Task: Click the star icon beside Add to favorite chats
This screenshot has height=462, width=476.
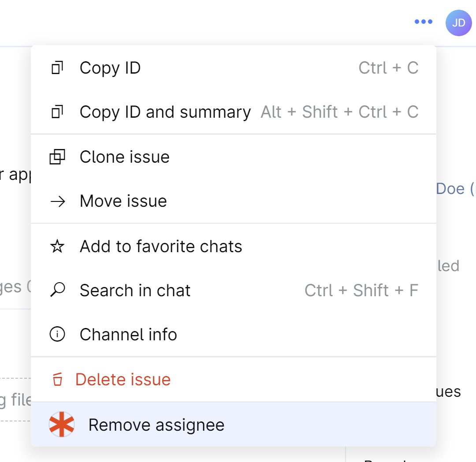Action: [x=57, y=246]
